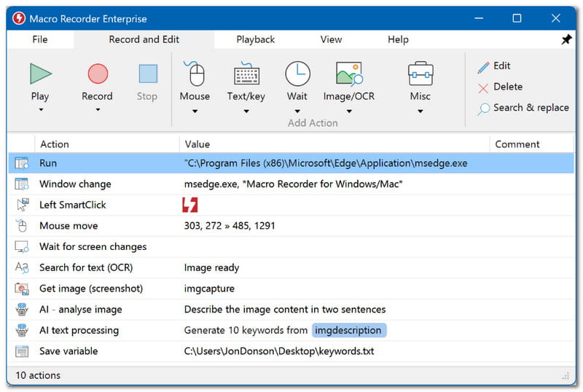Click the Text/key keyboard icon

click(246, 74)
